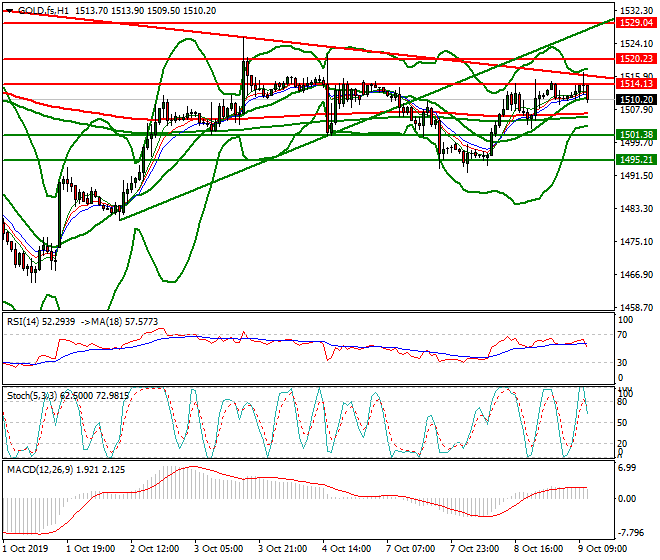
Task: Click the Stochastic 50 level scale label
Action: tap(623, 423)
